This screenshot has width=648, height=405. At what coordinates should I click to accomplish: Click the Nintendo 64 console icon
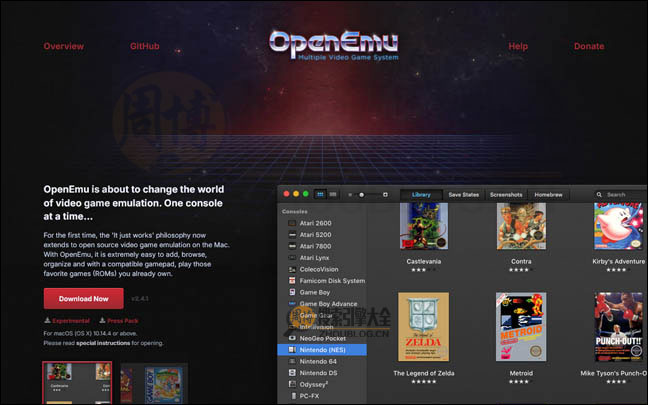(x=292, y=361)
